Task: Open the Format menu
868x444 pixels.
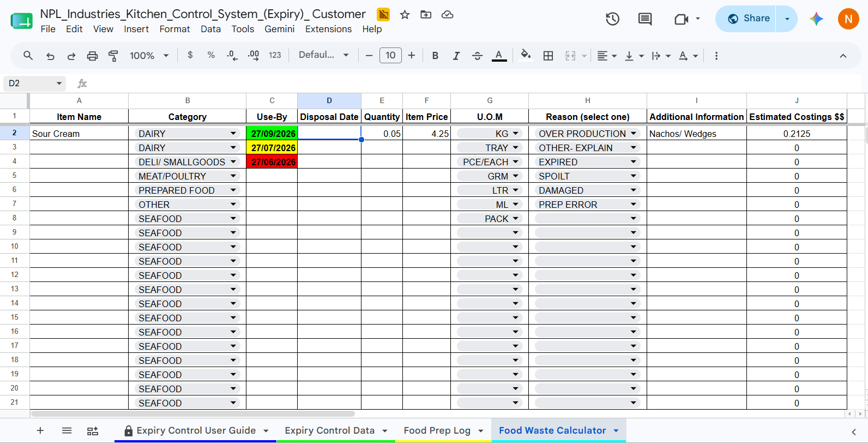Action: (174, 29)
